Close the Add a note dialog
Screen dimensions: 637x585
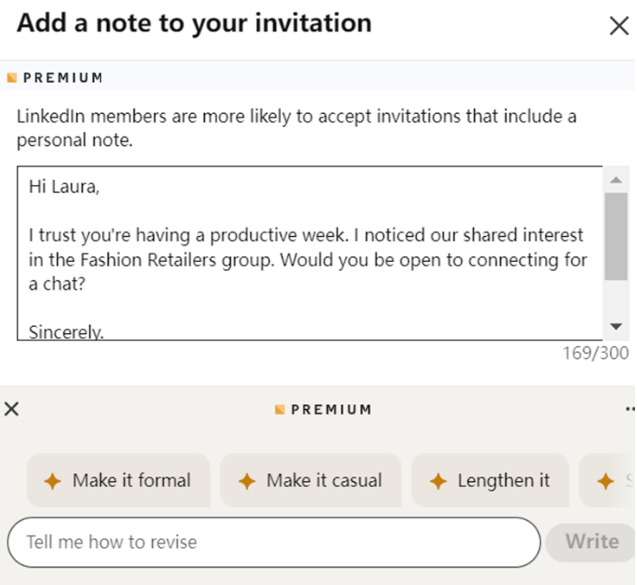click(x=618, y=27)
